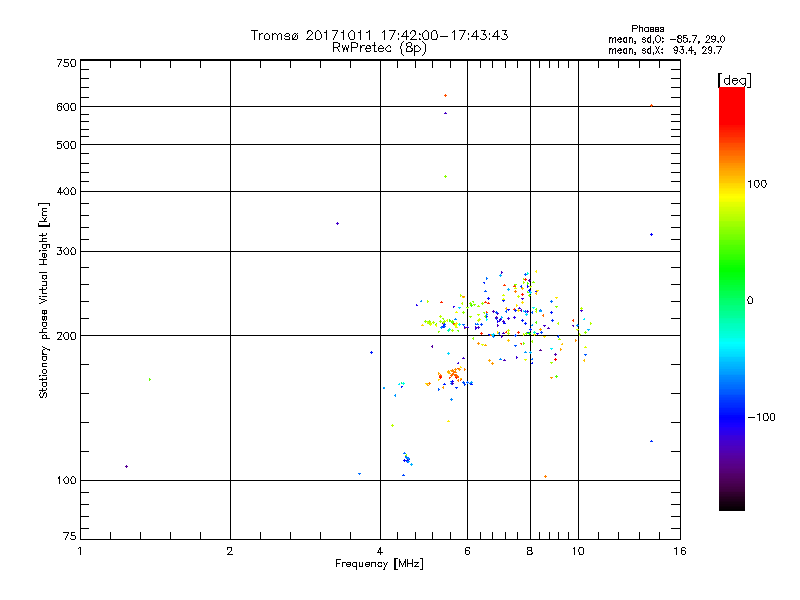Click the y-axis label '75'
The height and width of the screenshot is (600, 800).
70,536
